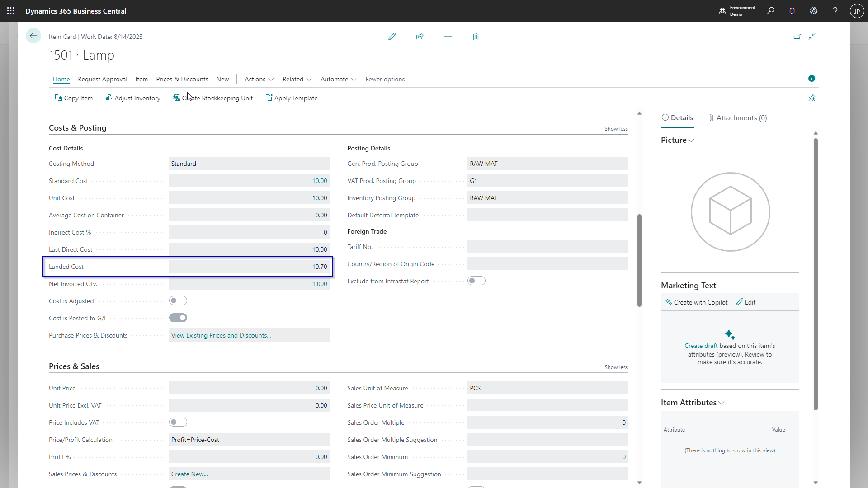Switch to the Details factbox tab
The height and width of the screenshot is (488, 868).
click(677, 118)
